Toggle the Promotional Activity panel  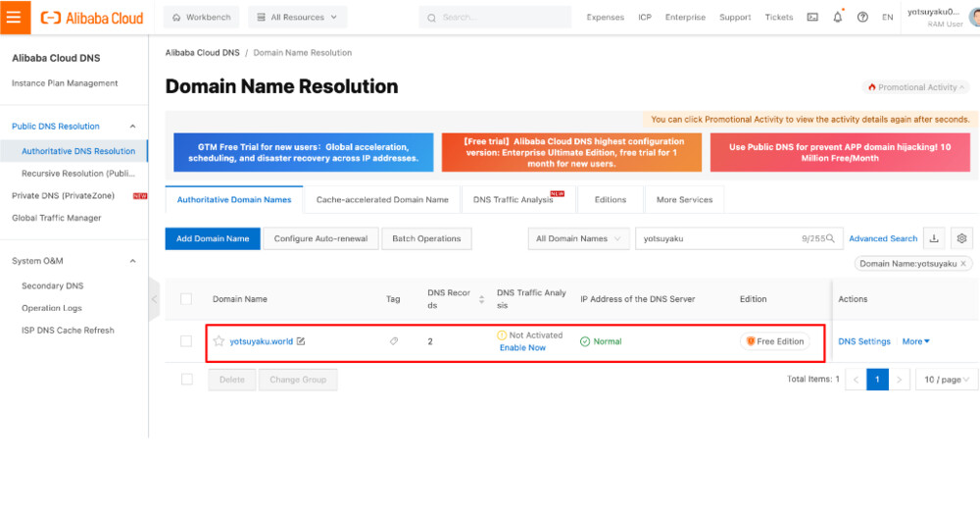coord(916,87)
